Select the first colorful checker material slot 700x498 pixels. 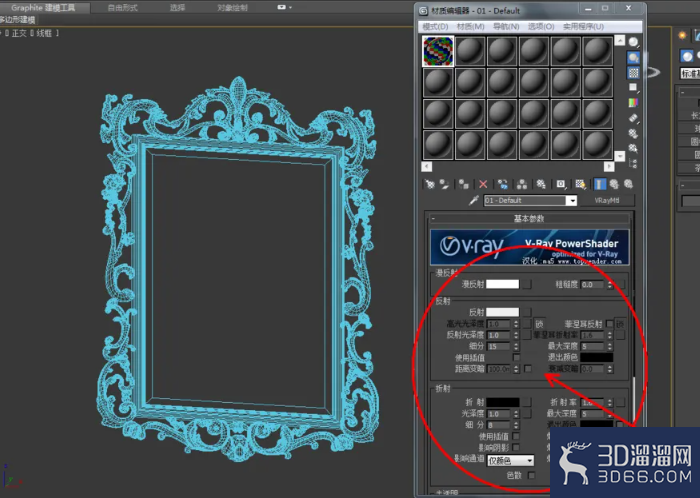coord(438,51)
